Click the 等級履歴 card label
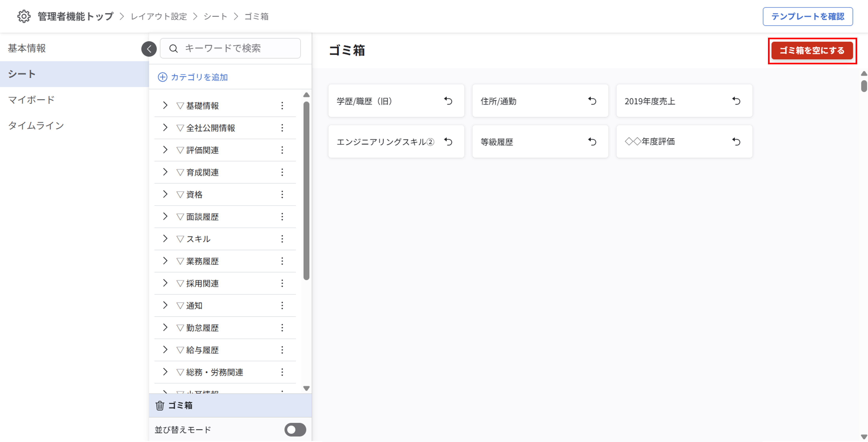This screenshot has height=442, width=868. pos(497,142)
